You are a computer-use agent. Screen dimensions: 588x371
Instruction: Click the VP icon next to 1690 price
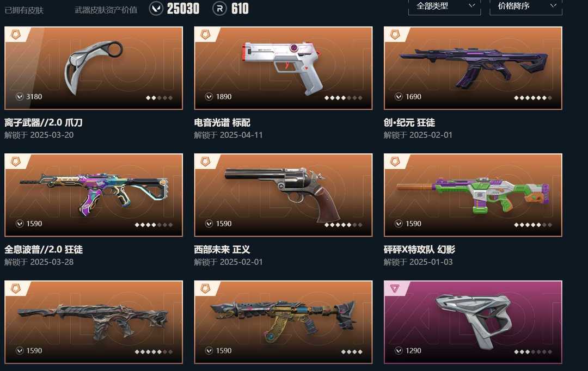[399, 97]
